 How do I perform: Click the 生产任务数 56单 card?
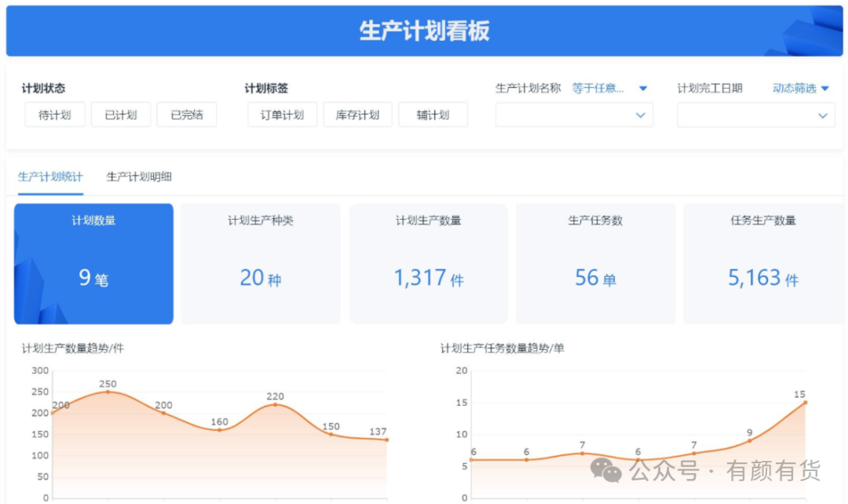point(595,264)
